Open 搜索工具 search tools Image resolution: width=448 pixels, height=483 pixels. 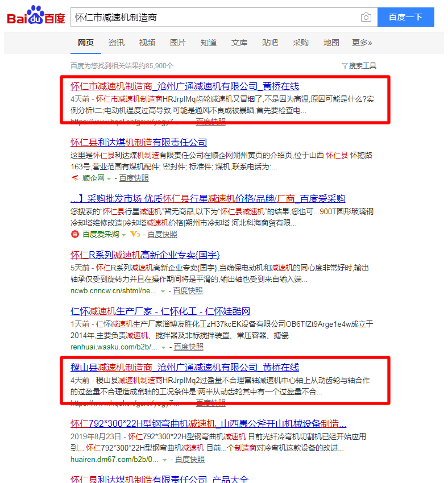click(x=362, y=65)
